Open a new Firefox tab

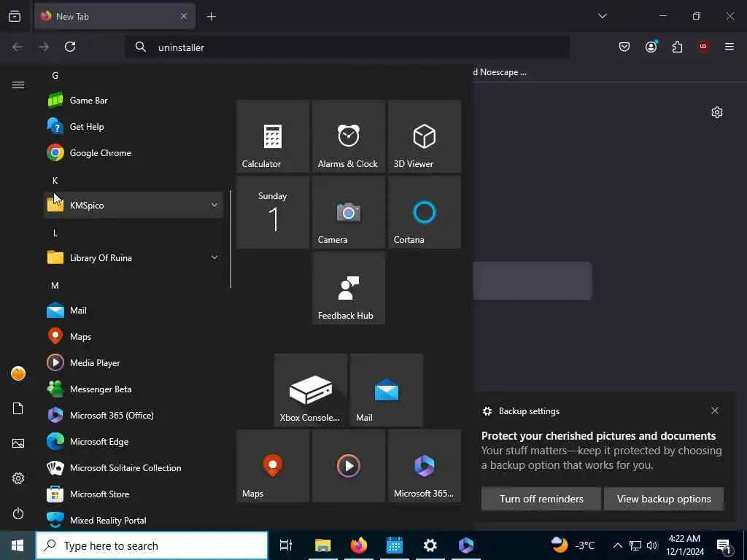pyautogui.click(x=211, y=17)
